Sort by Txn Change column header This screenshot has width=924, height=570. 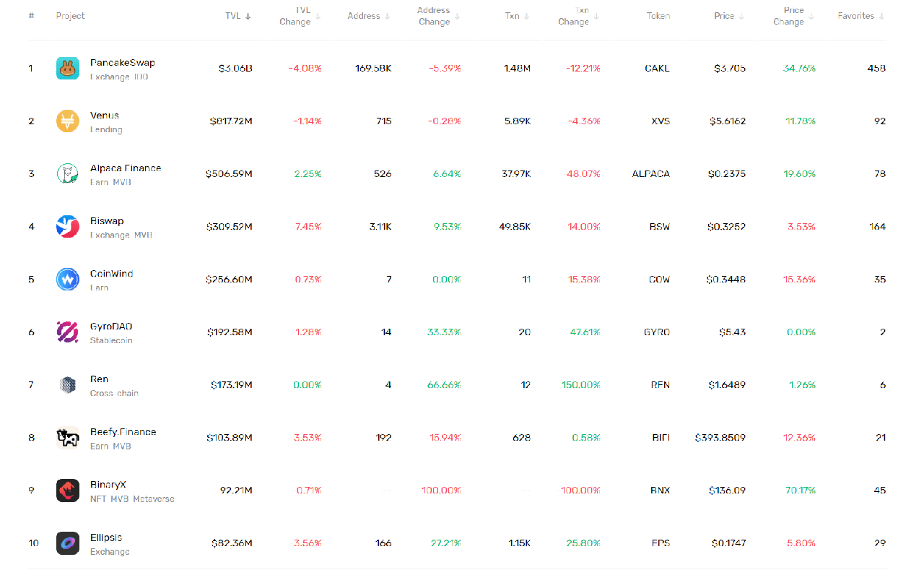[579, 16]
